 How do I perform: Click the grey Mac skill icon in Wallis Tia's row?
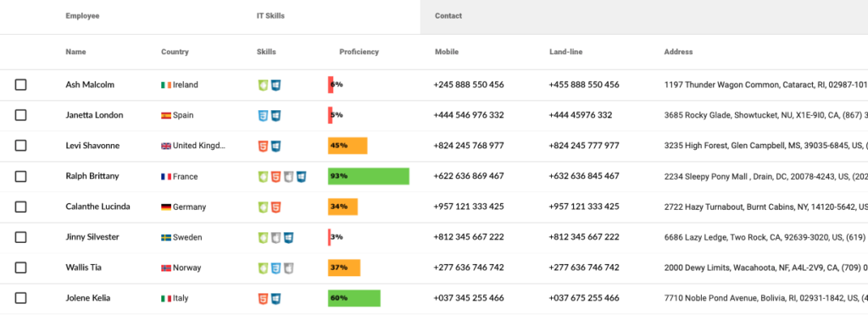pyautogui.click(x=288, y=268)
